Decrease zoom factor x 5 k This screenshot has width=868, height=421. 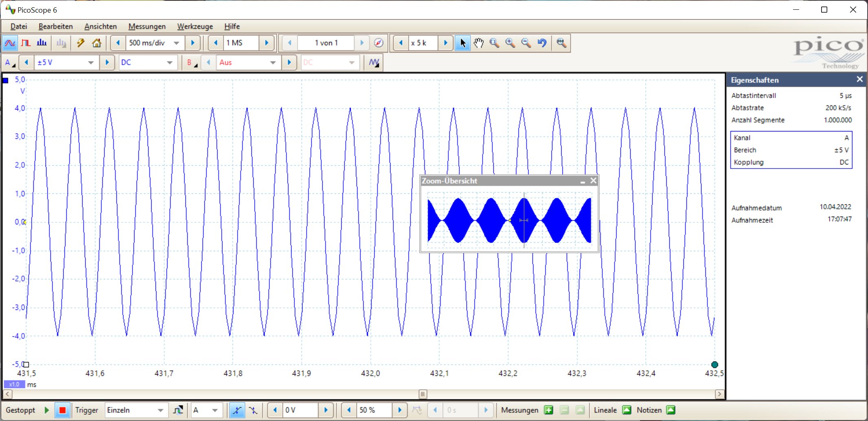[x=401, y=43]
